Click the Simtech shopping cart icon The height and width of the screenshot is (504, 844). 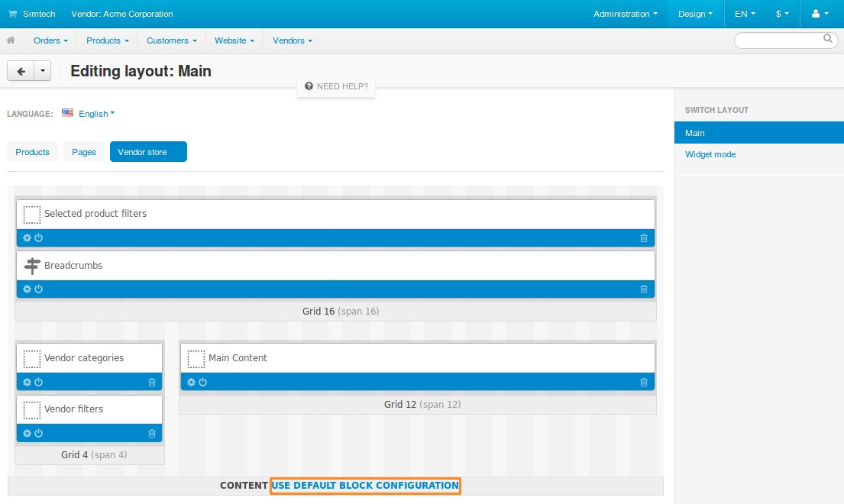click(12, 14)
